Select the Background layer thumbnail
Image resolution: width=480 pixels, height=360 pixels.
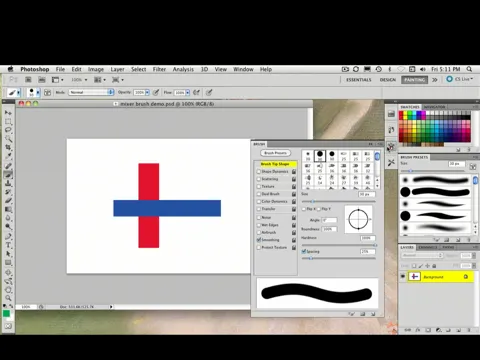414,276
